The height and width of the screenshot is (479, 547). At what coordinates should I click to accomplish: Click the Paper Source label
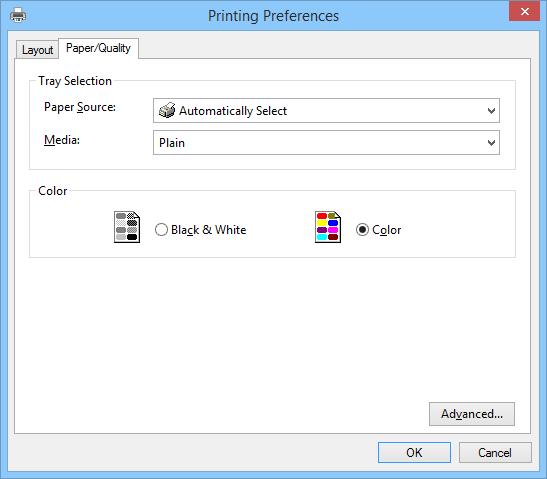pos(80,107)
